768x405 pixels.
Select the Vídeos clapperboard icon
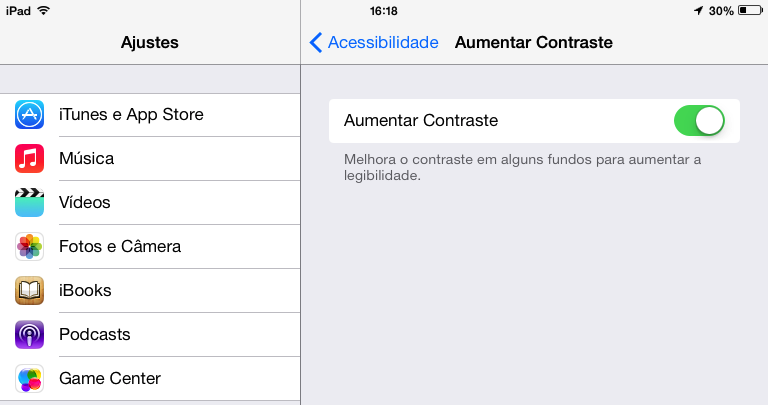pos(29,202)
